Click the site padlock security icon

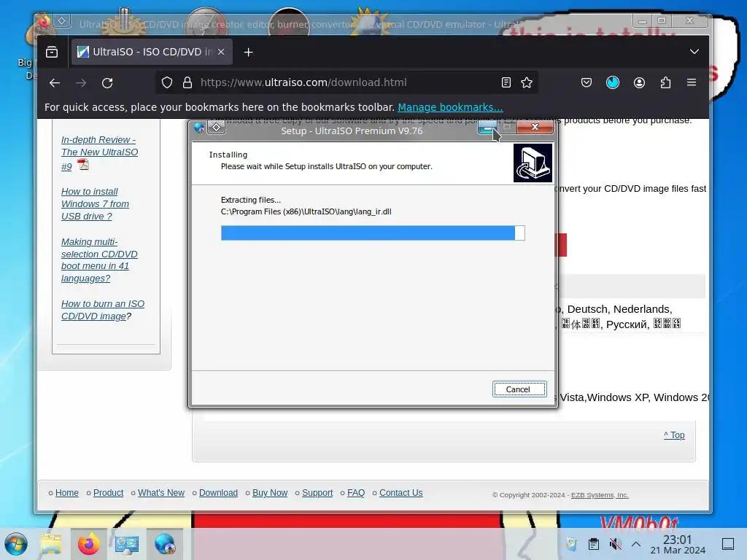187,83
